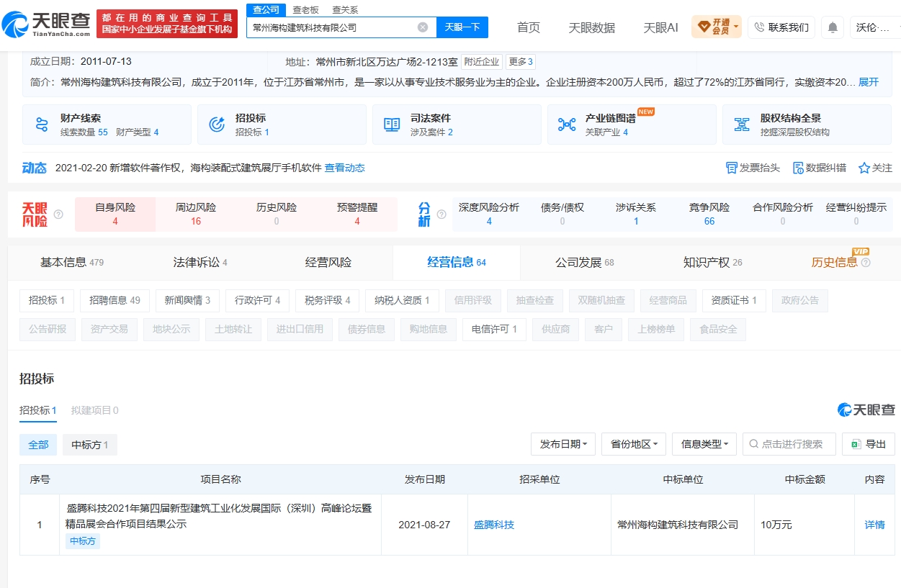Switch to the 公司发展 tab
Viewport: 901px width, 588px height.
(584, 263)
